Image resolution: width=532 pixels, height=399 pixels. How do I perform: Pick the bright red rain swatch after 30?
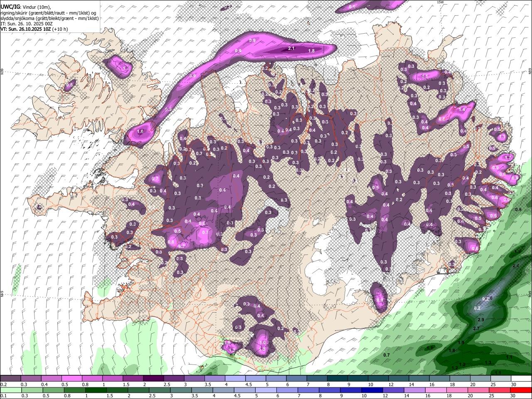click(520, 390)
